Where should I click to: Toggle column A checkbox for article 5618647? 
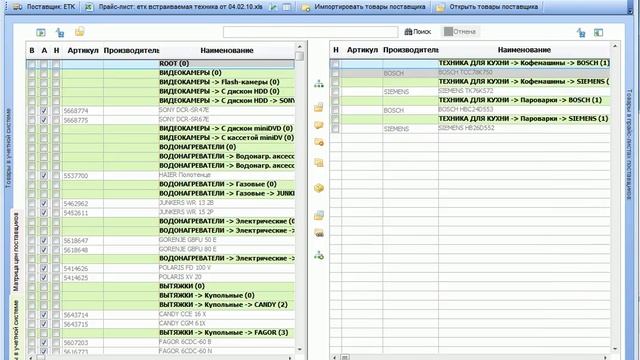(44, 240)
